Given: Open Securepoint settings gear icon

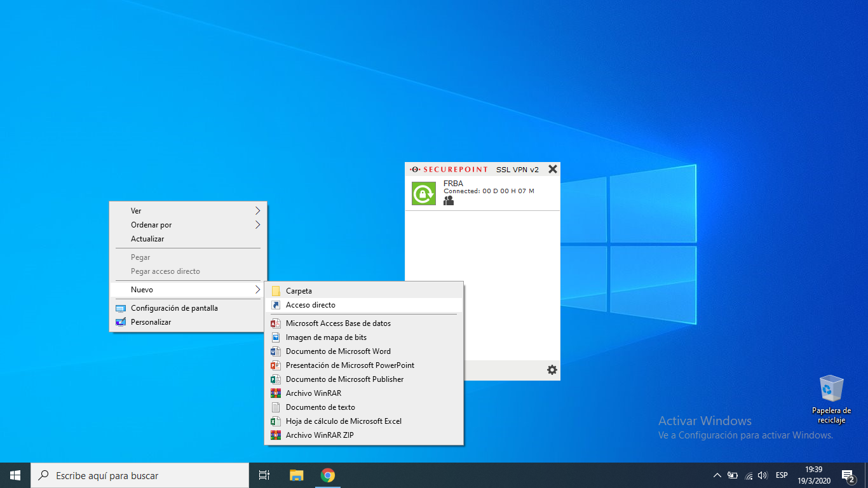Looking at the screenshot, I should coord(552,370).
